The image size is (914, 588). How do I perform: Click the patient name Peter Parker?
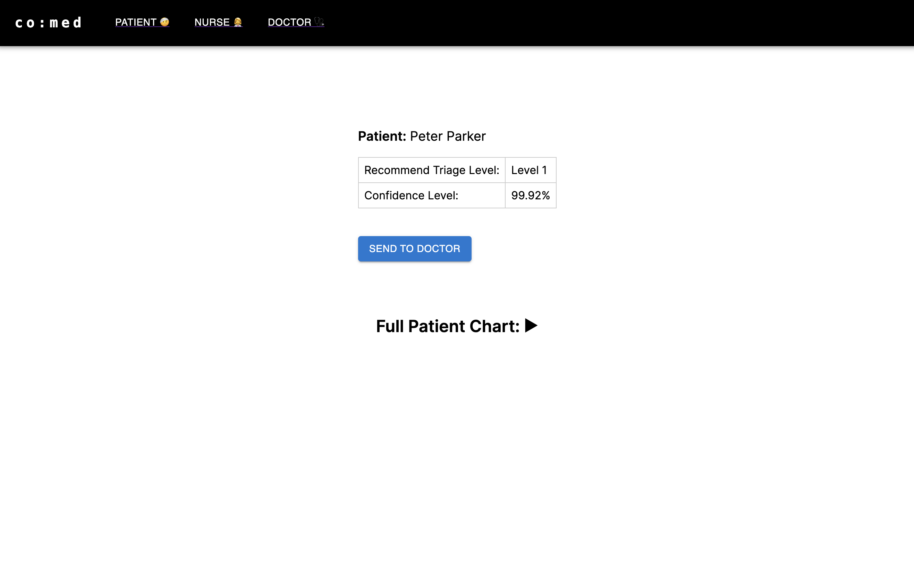(x=448, y=136)
